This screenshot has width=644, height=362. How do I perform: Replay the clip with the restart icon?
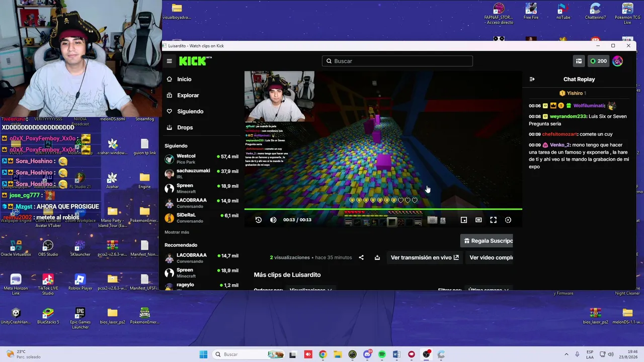tap(259, 220)
